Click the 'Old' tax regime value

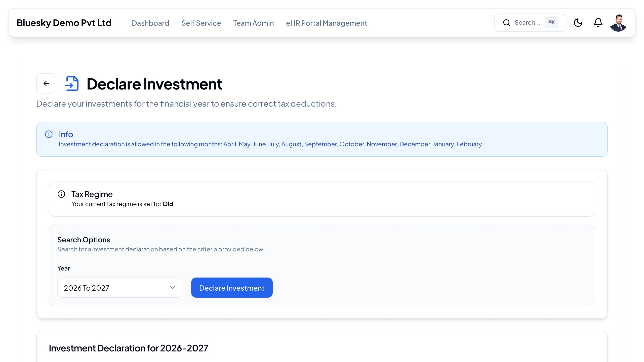point(168,204)
